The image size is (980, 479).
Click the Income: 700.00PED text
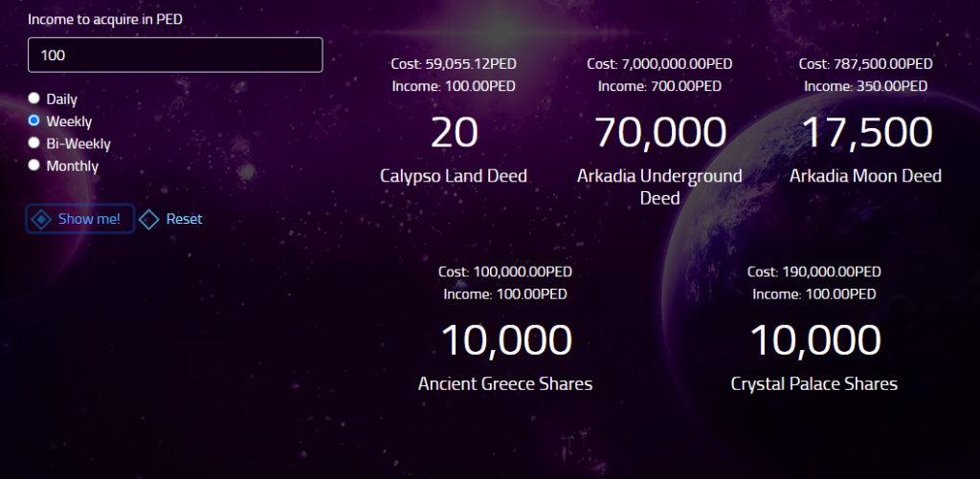click(659, 86)
